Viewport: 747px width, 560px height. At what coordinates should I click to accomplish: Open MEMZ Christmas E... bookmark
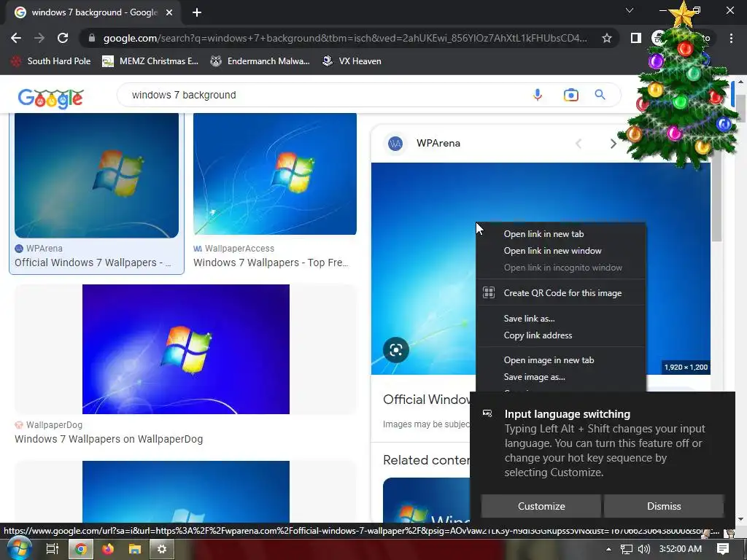[150, 61]
